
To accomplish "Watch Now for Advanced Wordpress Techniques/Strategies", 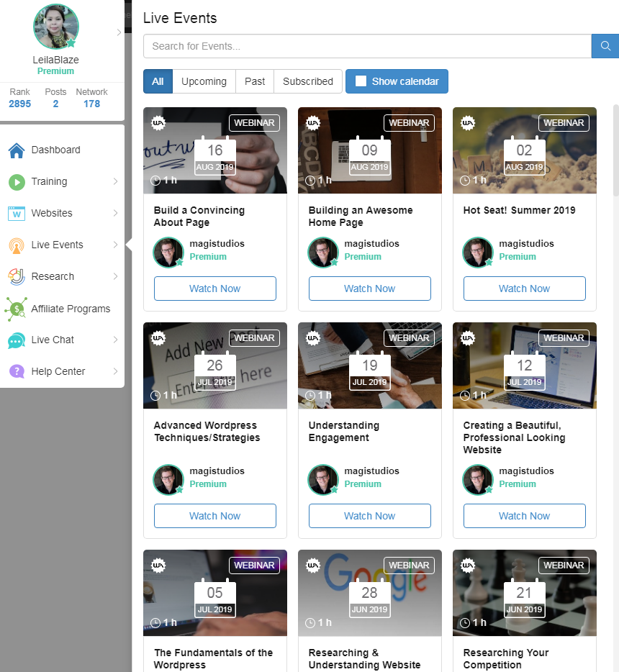I will (214, 516).
